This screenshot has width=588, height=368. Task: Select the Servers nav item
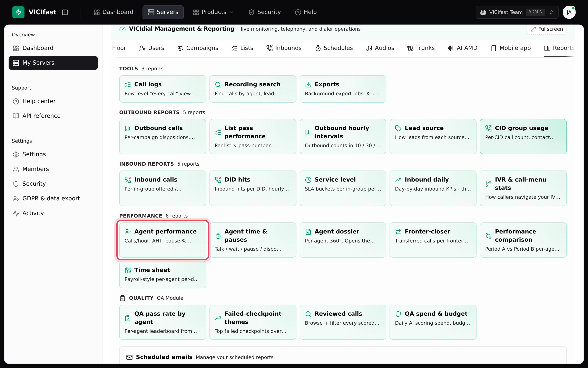point(163,12)
